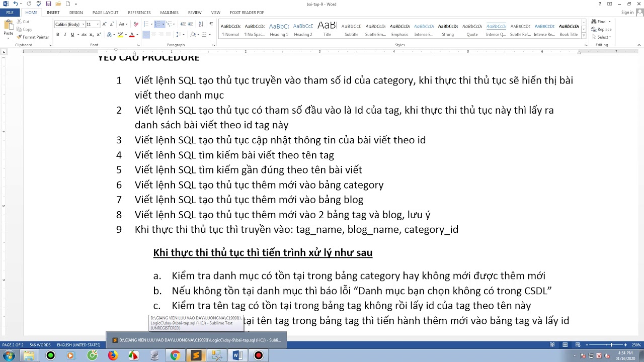Switch to the INSERT ribbon tab
Viewport: 644px width, 362px height.
click(x=53, y=13)
